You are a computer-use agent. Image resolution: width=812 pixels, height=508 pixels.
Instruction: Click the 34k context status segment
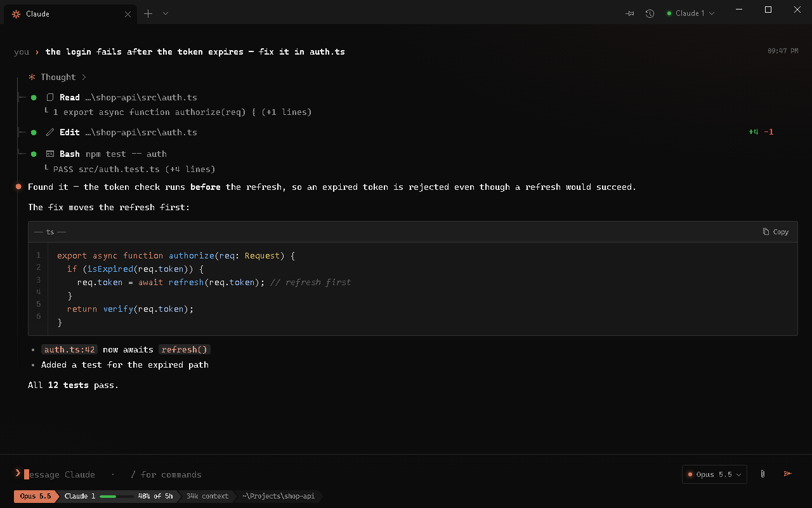point(207,496)
